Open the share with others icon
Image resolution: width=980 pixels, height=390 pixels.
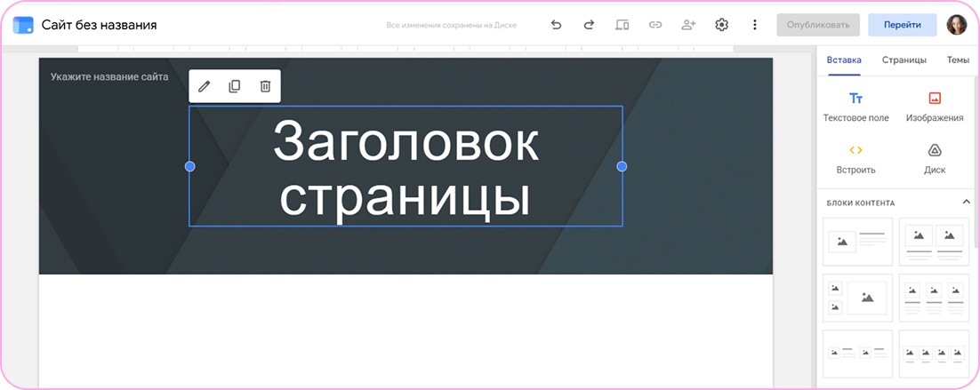click(x=688, y=25)
